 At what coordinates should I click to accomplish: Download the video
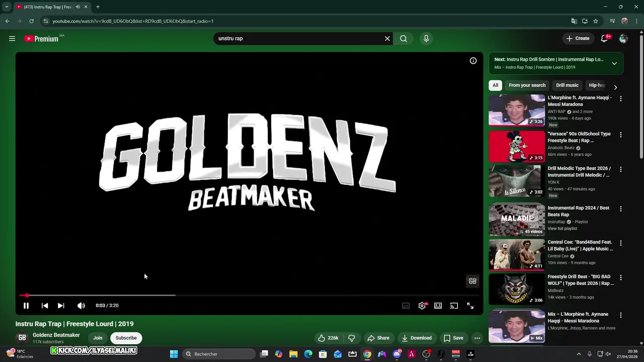(x=416, y=338)
